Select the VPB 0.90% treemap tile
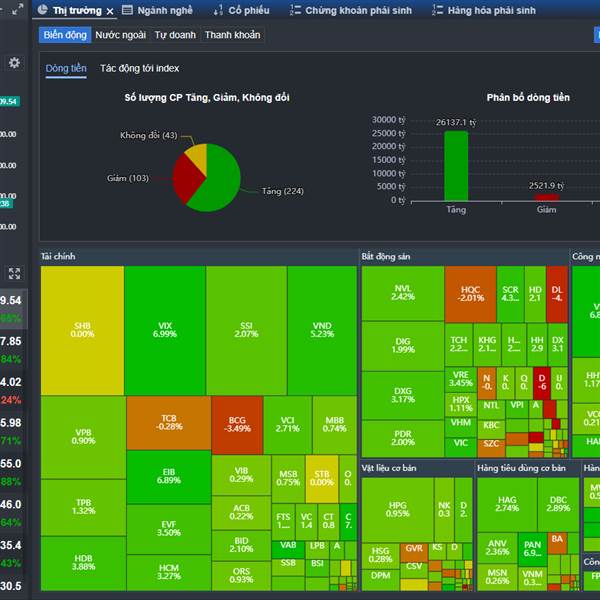Screen dimensions: 600x600 tap(83, 437)
